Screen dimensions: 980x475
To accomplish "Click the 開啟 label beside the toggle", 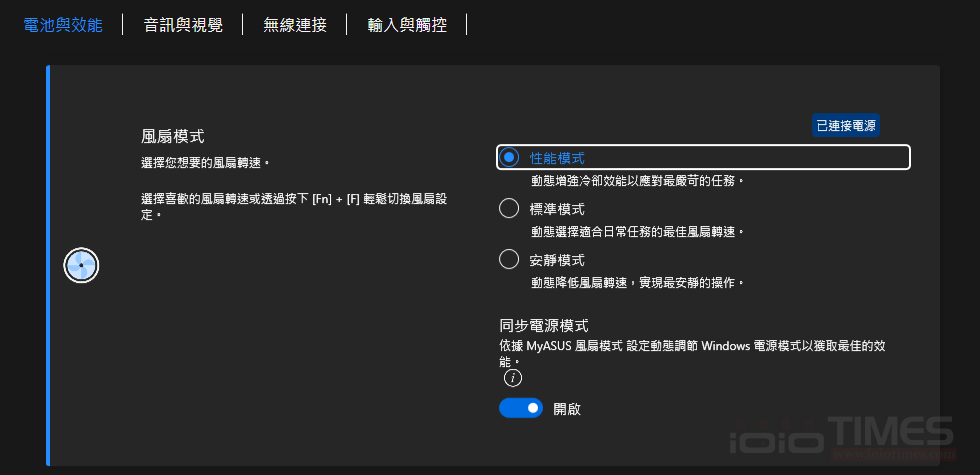I will click(567, 409).
